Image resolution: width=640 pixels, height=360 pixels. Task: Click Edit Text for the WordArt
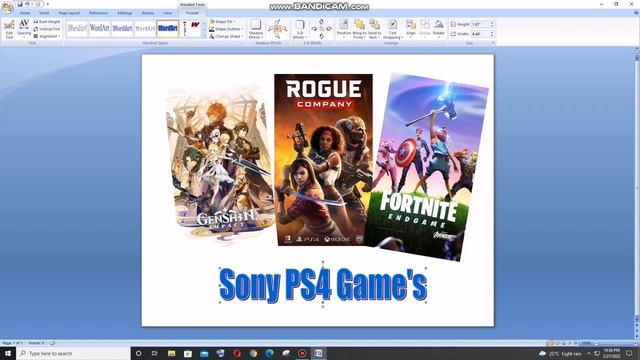pyautogui.click(x=9, y=29)
